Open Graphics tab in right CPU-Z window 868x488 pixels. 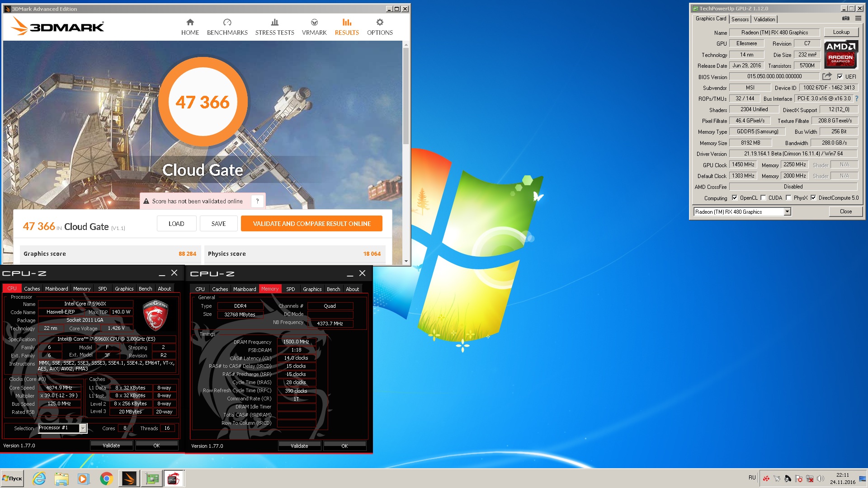point(312,289)
